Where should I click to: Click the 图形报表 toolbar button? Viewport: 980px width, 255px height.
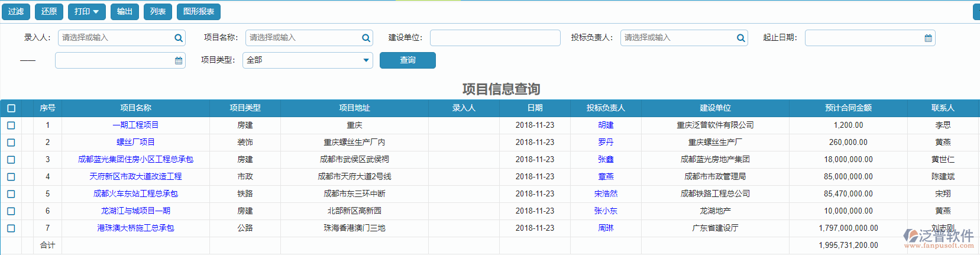(x=199, y=11)
